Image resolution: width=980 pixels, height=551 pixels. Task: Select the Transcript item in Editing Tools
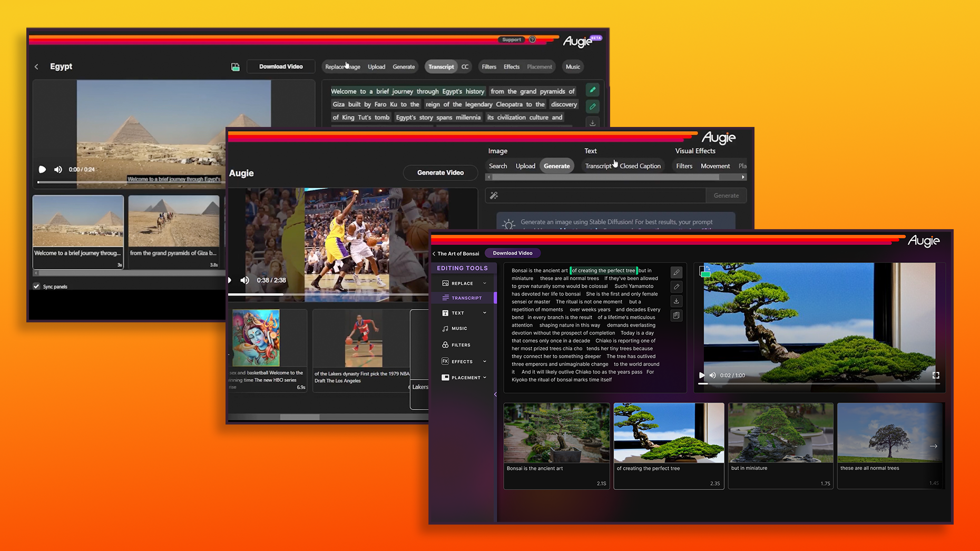466,298
